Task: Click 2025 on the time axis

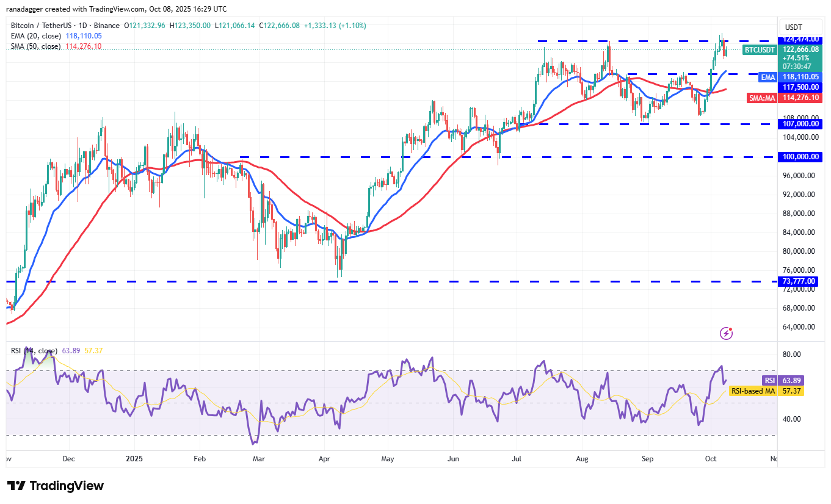Action: click(x=134, y=458)
